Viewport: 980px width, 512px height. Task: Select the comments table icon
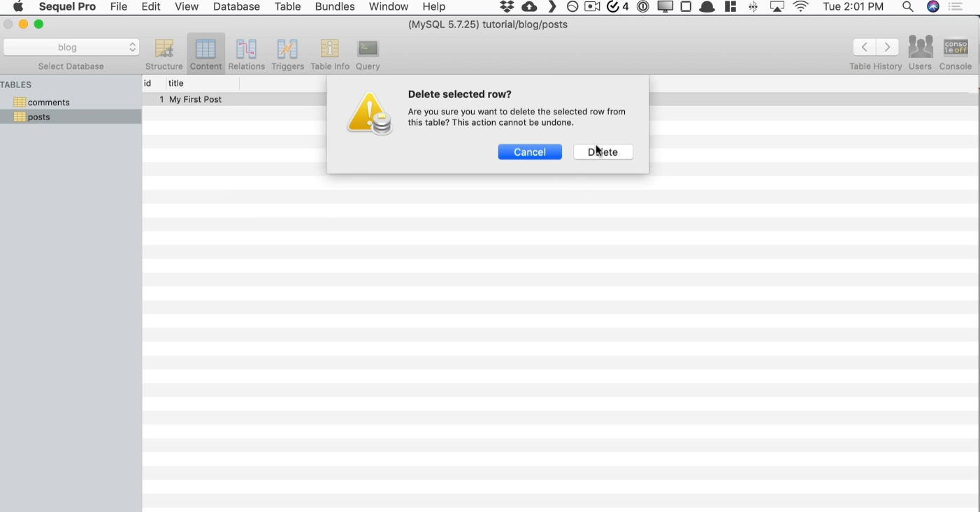point(20,102)
